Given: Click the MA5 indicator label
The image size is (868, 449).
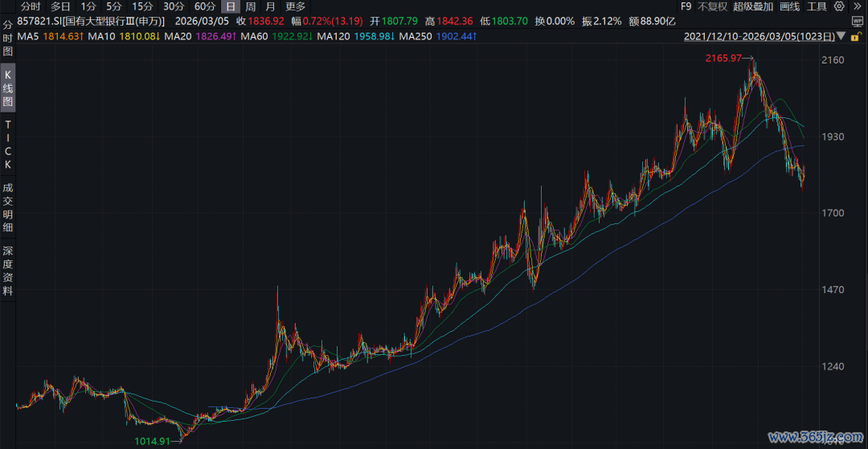Looking at the screenshot, I should click(29, 37).
